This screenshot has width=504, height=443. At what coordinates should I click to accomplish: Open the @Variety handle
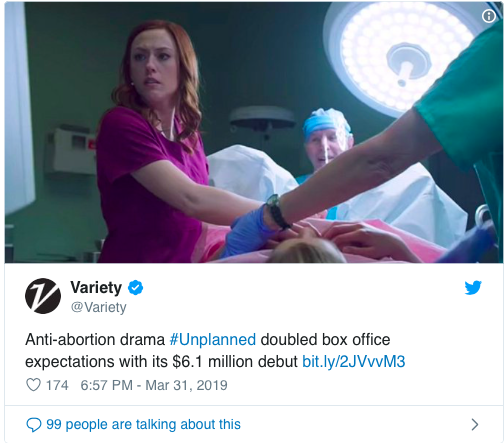[99, 307]
